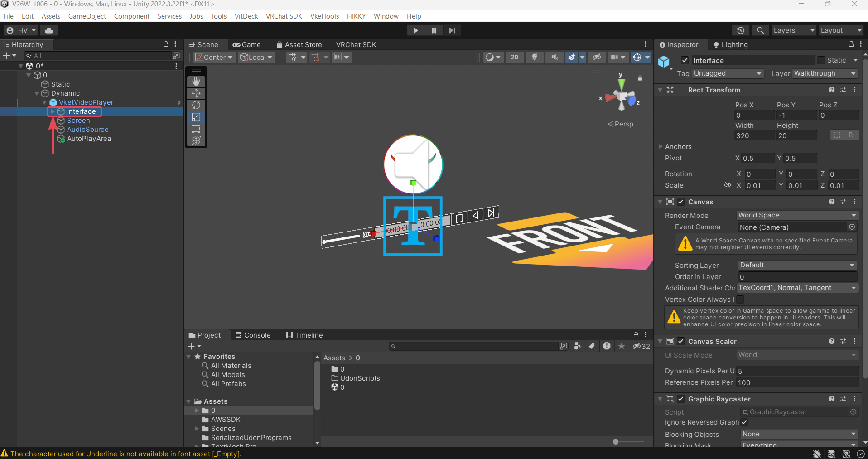Enable the Static checkbox
The width and height of the screenshot is (868, 459).
821,60
